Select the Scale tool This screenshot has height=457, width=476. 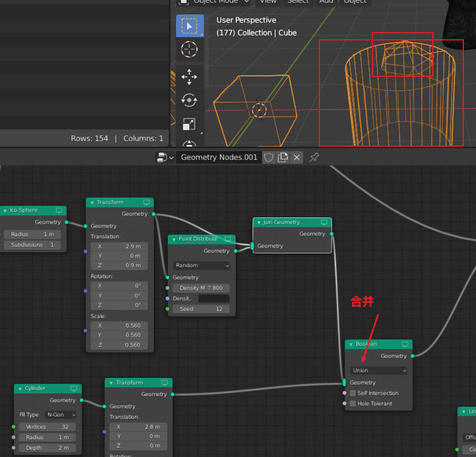click(189, 124)
